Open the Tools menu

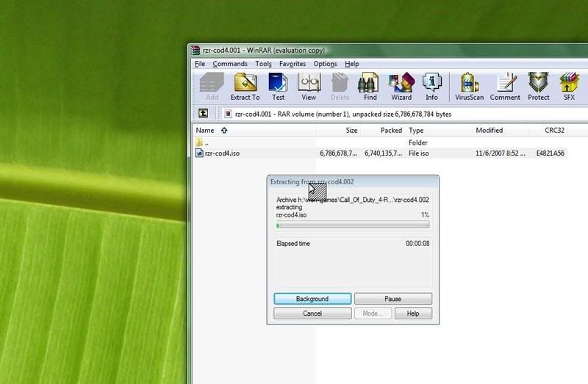(263, 64)
